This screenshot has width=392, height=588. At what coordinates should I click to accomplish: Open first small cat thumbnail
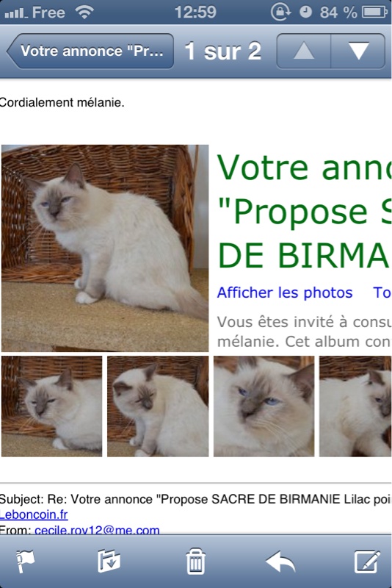click(x=51, y=406)
